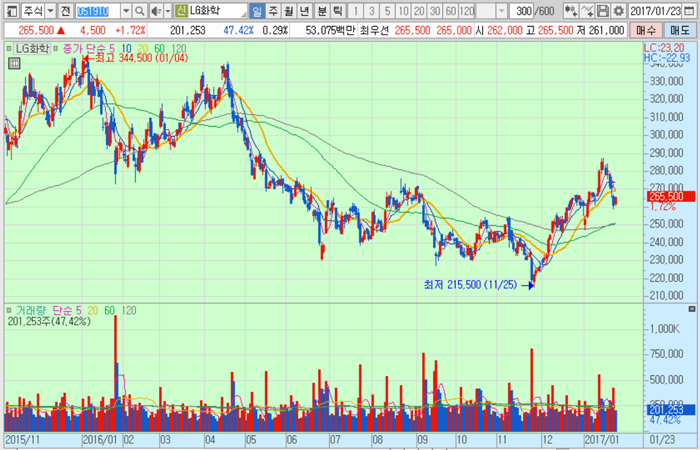
Task: Switch chart to weekly 주 period
Action: tap(273, 10)
